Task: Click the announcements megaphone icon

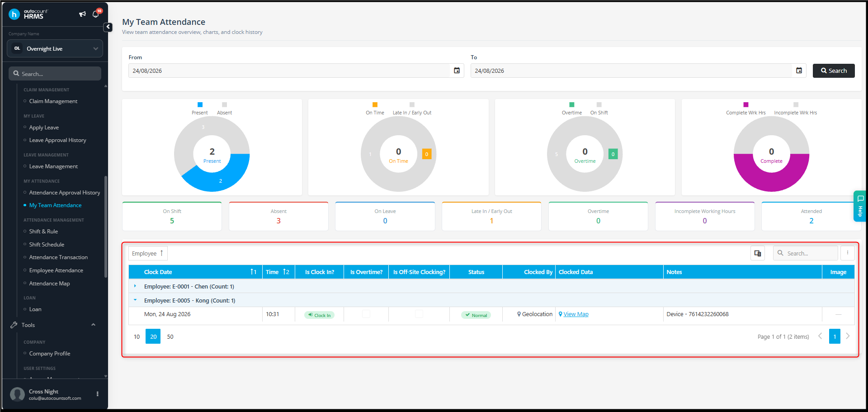Action: (82, 14)
